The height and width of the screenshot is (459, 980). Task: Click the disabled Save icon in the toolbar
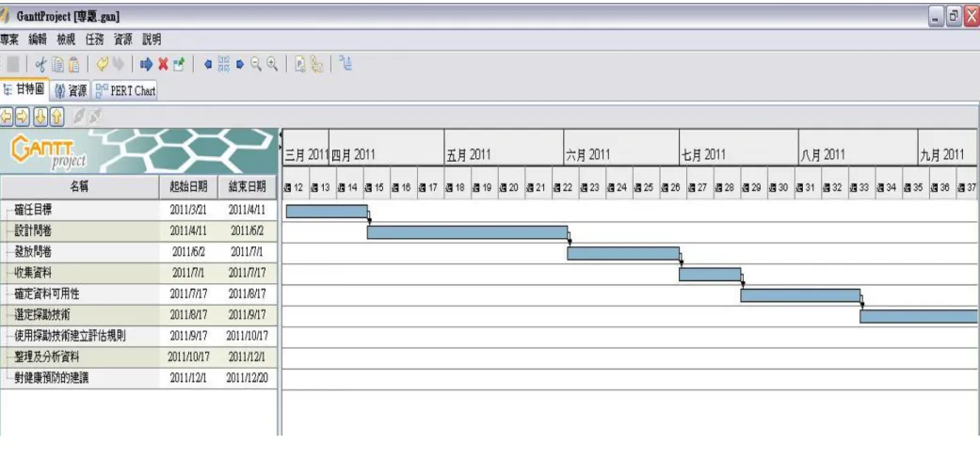click(13, 64)
